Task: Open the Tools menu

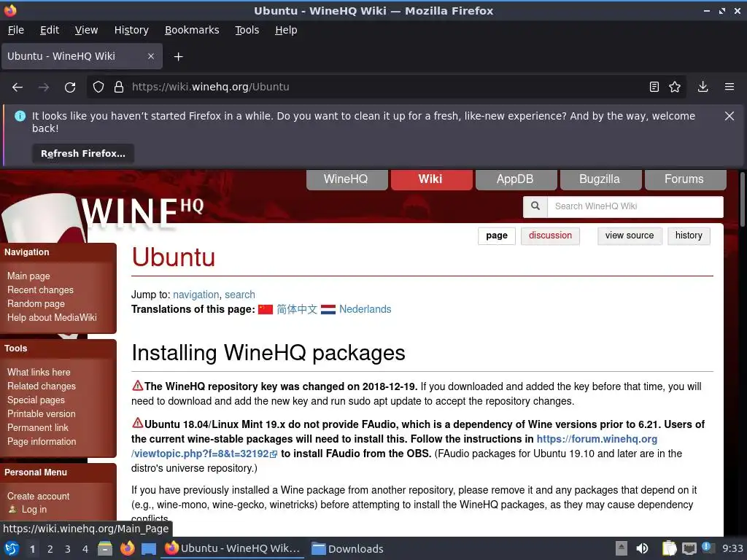Action: coord(247,30)
